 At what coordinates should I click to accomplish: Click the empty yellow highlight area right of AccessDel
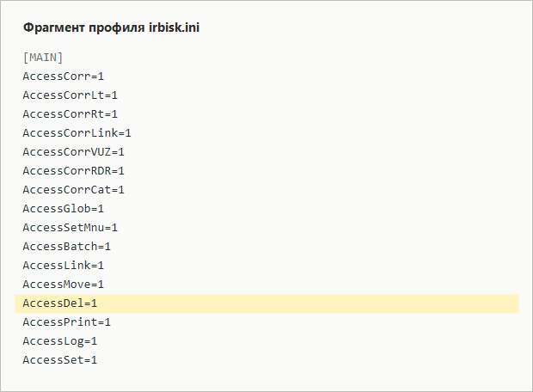(308, 303)
